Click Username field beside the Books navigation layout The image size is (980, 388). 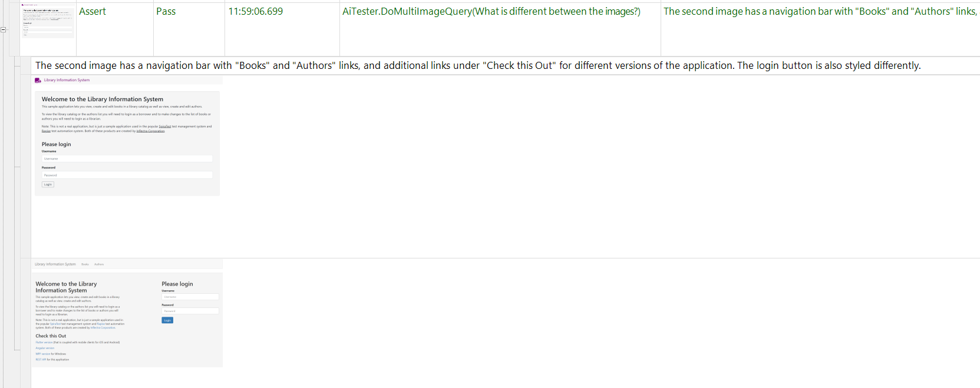190,297
